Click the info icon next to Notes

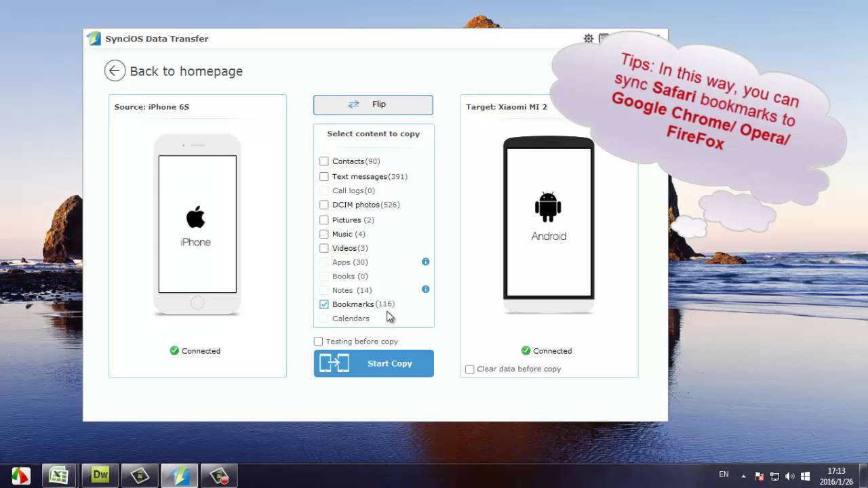coord(426,289)
